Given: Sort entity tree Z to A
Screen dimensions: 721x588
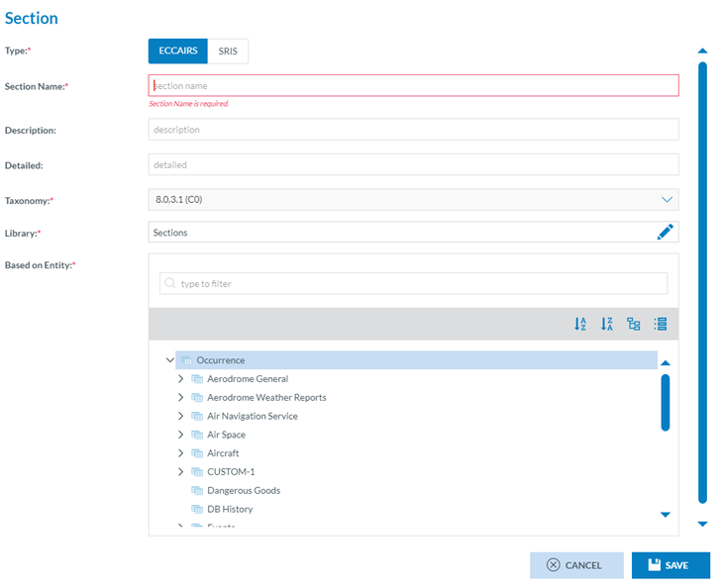Looking at the screenshot, I should click(x=607, y=324).
